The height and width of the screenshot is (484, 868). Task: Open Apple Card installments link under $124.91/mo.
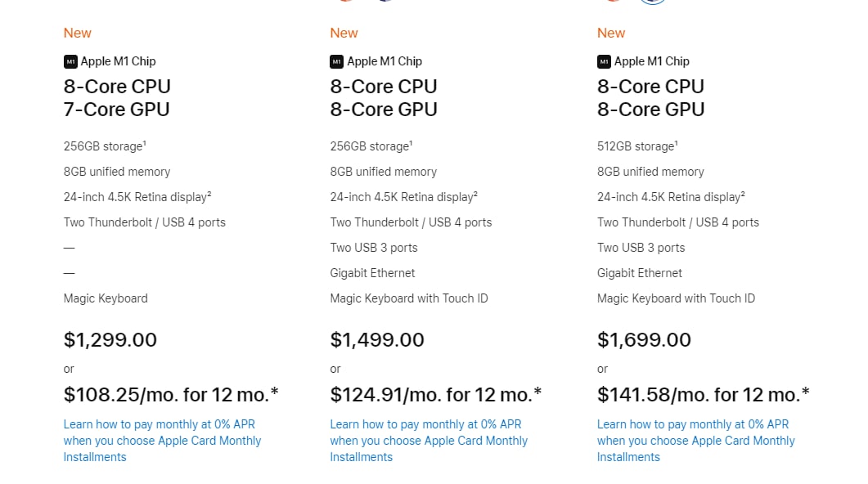[x=429, y=441]
